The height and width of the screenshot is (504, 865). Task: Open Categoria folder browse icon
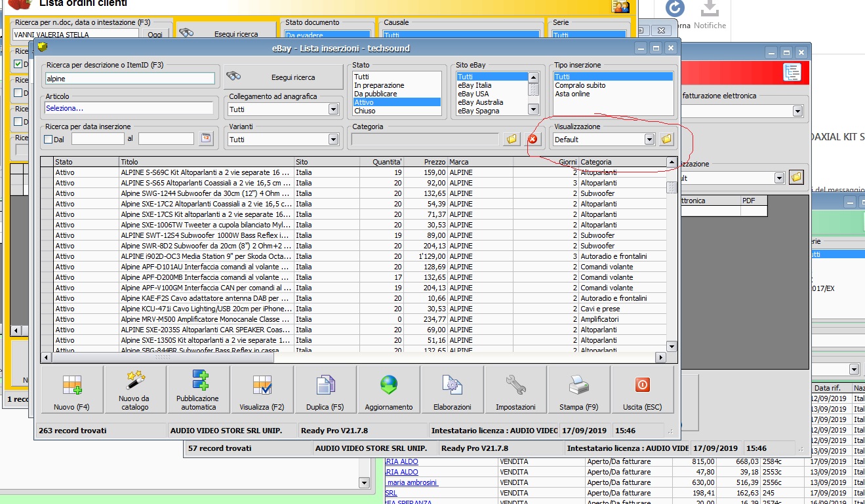512,139
